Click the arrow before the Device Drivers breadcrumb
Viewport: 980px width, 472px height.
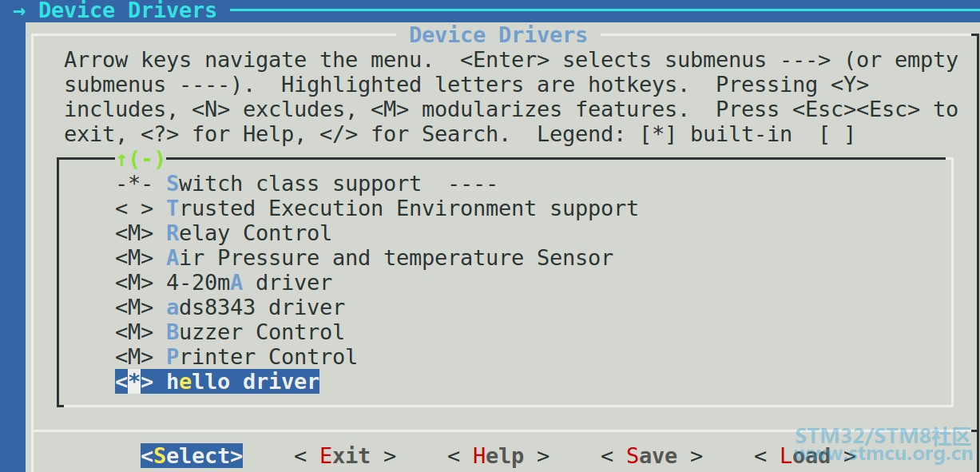pyautogui.click(x=20, y=10)
